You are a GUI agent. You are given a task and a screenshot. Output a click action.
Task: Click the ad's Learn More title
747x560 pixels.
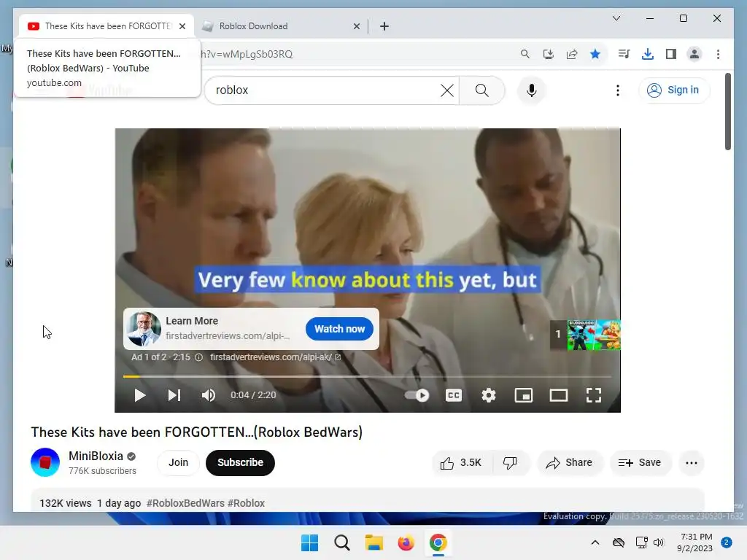pyautogui.click(x=192, y=321)
